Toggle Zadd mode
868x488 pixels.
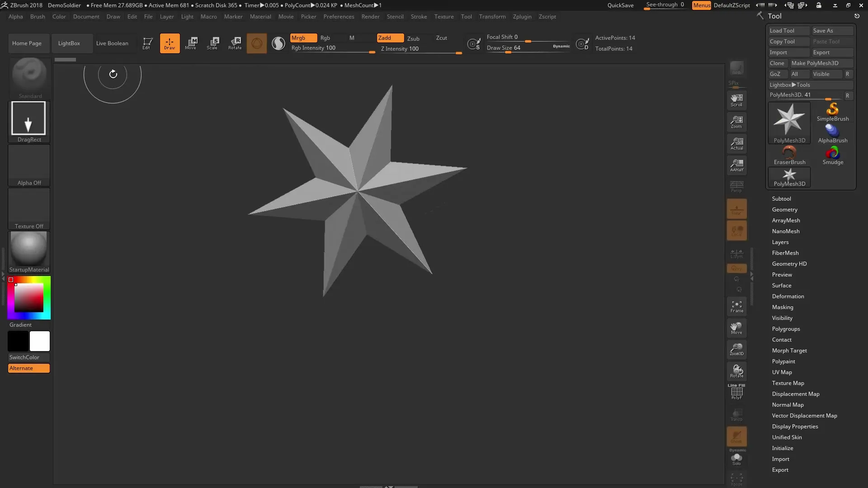coord(391,38)
